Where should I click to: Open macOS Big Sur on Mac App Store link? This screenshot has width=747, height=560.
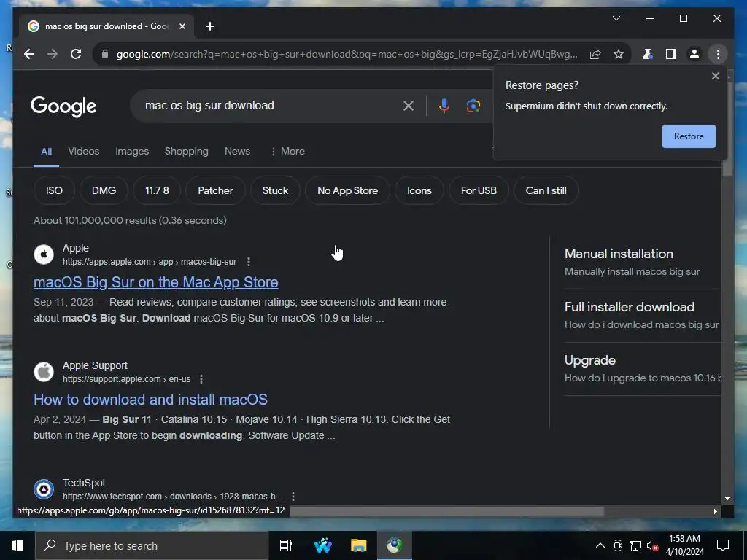coord(156,282)
